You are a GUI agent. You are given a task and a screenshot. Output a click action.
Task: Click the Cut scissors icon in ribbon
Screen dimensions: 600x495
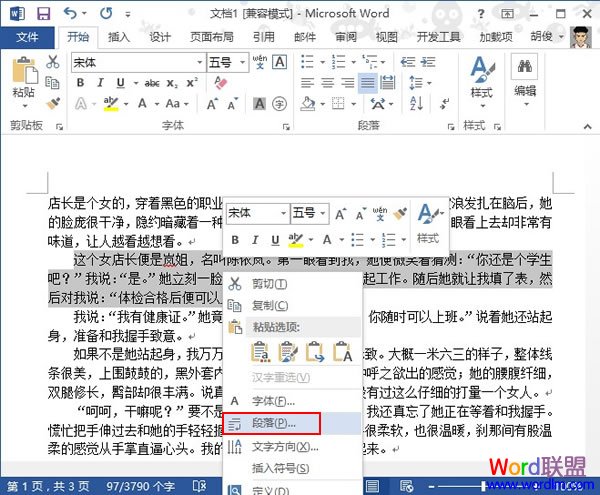pyautogui.click(x=54, y=61)
